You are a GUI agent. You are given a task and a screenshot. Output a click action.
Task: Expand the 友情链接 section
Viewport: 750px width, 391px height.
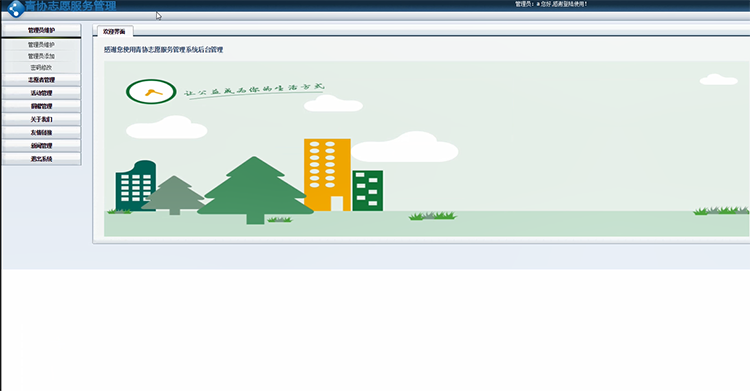(41, 133)
